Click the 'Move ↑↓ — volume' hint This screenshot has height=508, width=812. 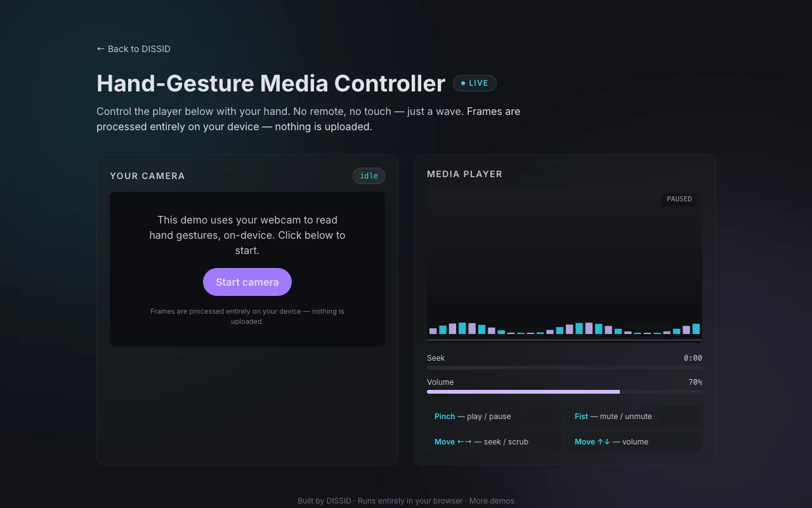pos(634,442)
